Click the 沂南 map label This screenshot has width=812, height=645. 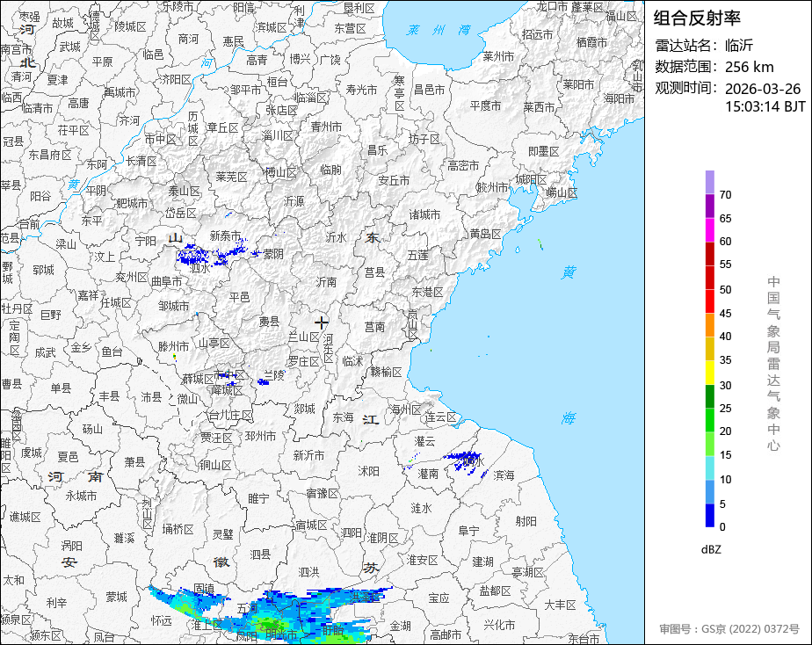coord(326,282)
